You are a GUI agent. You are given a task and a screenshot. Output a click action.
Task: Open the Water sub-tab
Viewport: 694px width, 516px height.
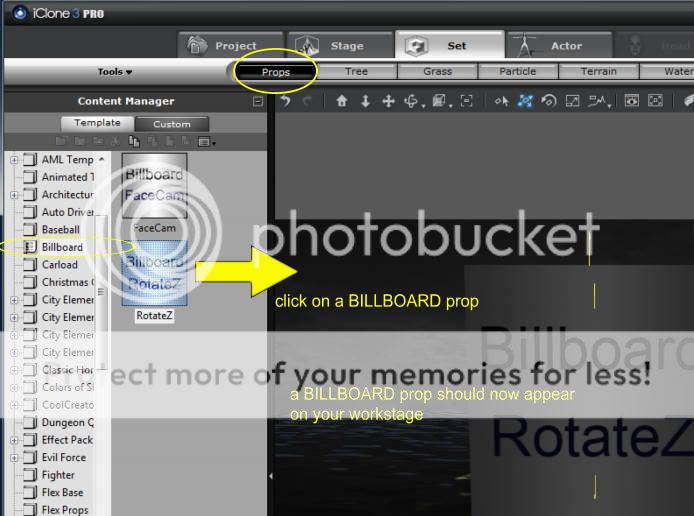pyautogui.click(x=667, y=71)
